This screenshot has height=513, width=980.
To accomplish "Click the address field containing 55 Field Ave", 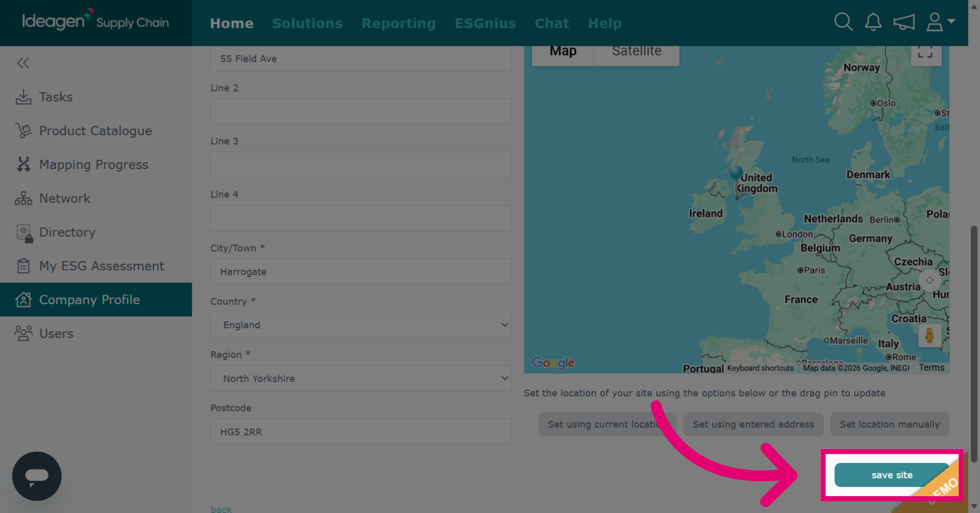I will pos(361,59).
